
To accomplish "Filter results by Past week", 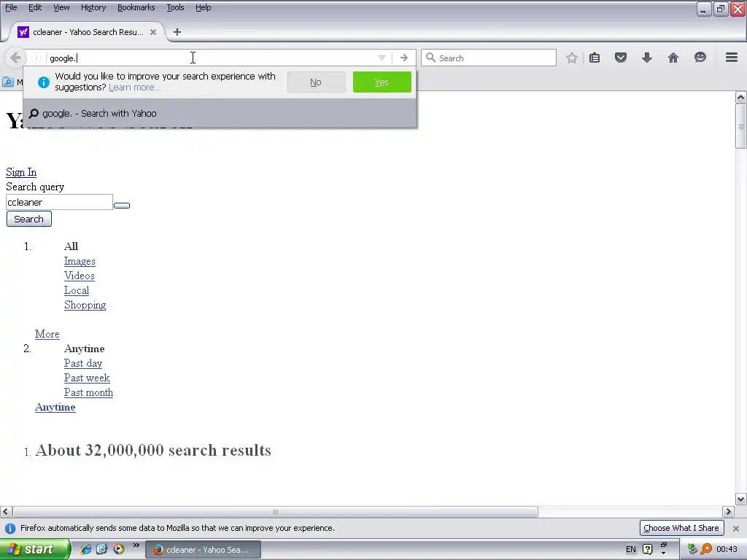I will [87, 378].
